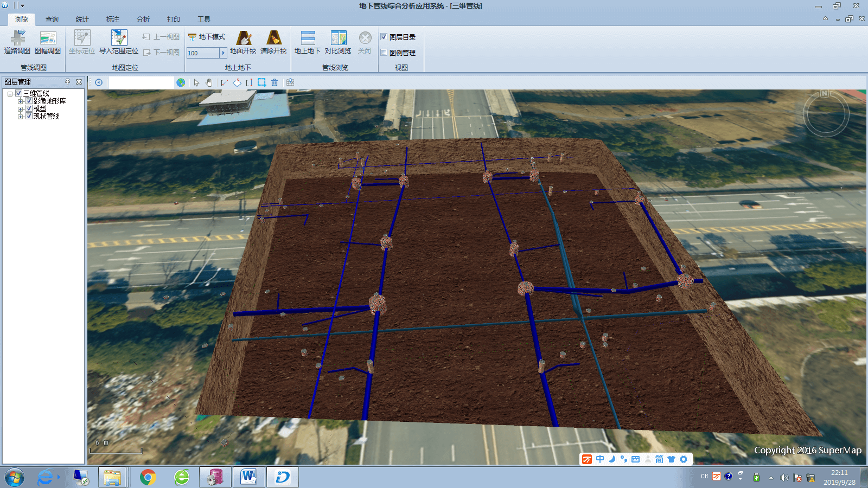Click the compass navigation ring
The image size is (868, 488).
pyautogui.click(x=826, y=113)
